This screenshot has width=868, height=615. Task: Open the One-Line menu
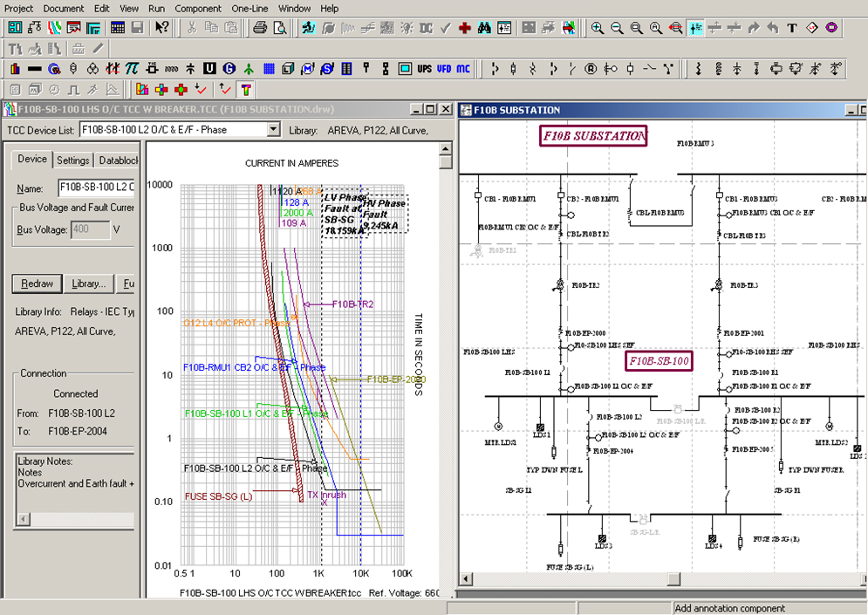point(249,8)
